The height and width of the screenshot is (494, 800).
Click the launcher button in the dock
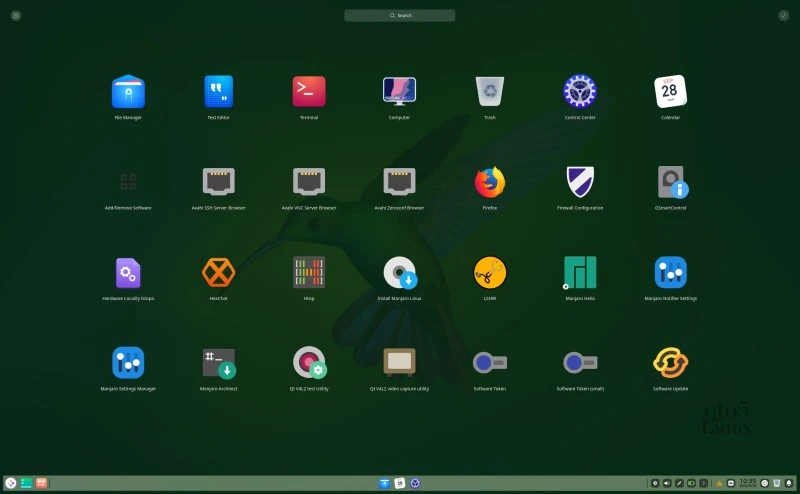click(x=11, y=483)
